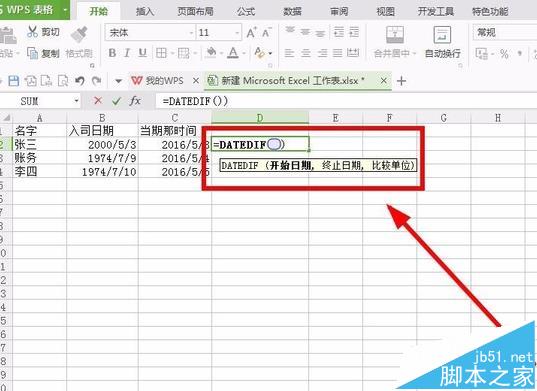Open the 视图 ribbon tab
Viewport: 537px width, 391px height.
pos(385,11)
